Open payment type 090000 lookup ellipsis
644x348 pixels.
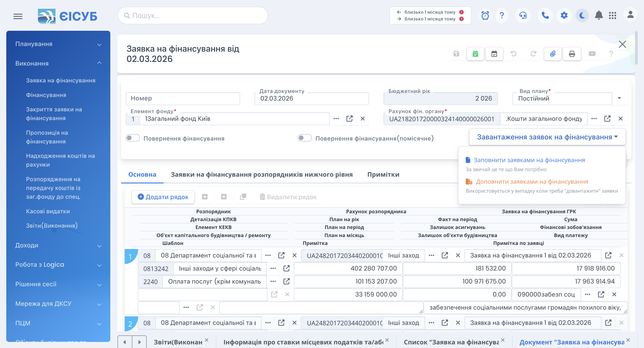[587, 294]
